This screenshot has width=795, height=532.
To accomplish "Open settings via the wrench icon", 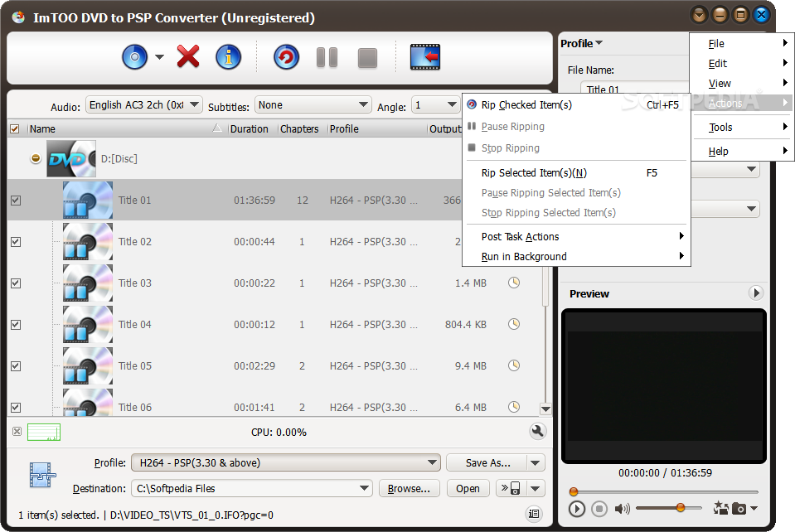I will (538, 431).
